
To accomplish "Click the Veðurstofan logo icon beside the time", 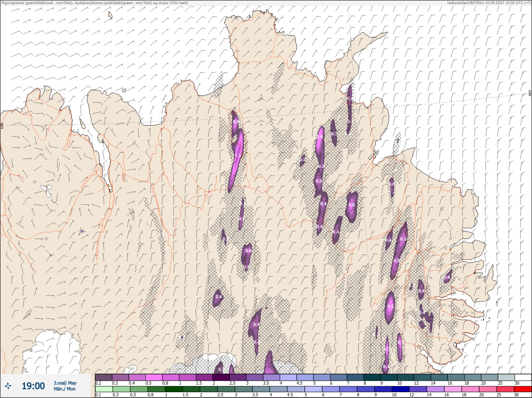I will (x=8, y=386).
